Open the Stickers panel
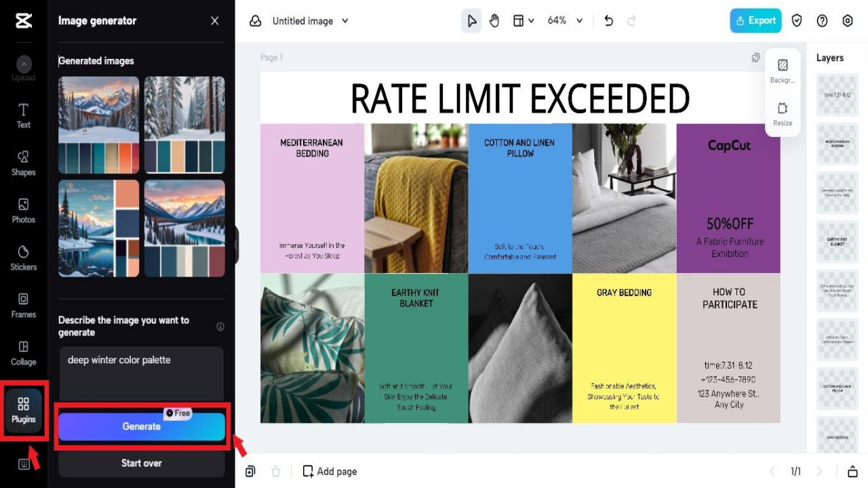Viewport: 868px width, 488px height. 23,260
